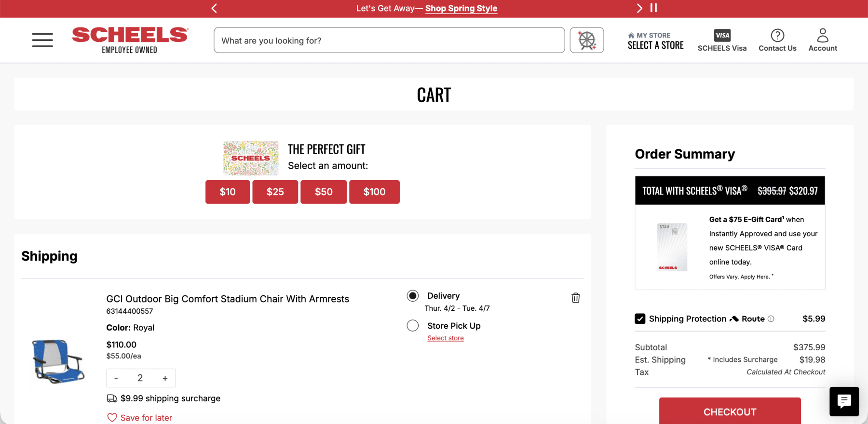Viewport: 868px width, 424px height.
Task: Select the $10 gift card amount
Action: coord(228,192)
